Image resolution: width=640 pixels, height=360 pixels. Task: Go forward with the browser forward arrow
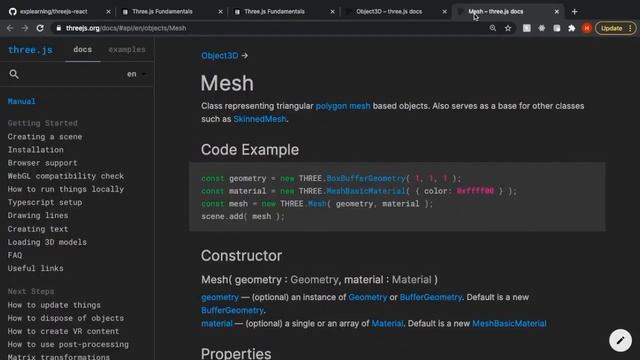pos(25,28)
